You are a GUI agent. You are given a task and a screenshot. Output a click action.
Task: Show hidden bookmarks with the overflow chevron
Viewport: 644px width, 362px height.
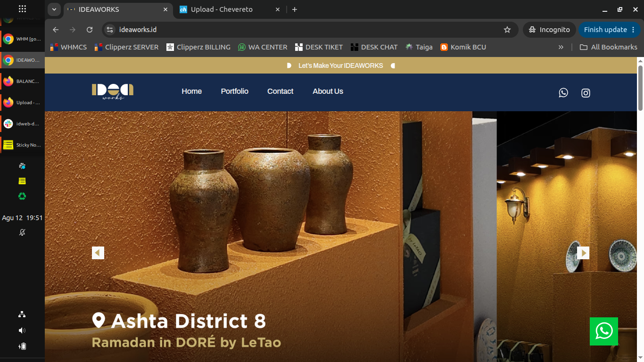click(561, 47)
